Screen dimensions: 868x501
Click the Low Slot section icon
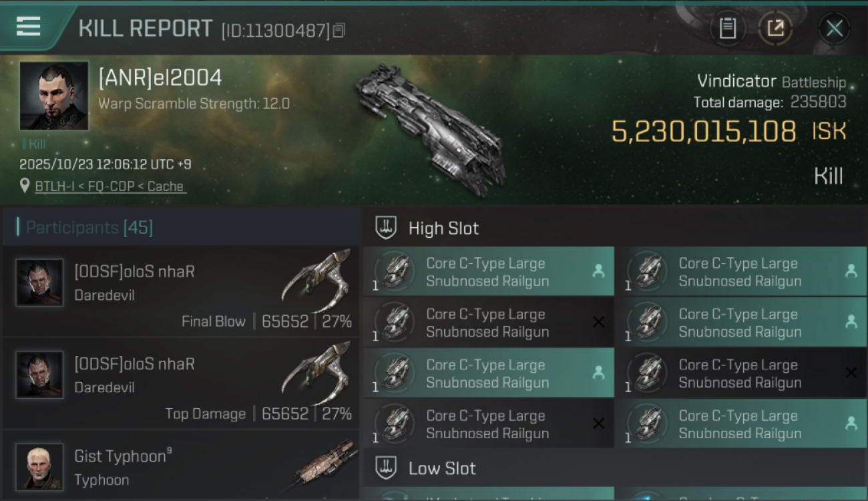[385, 468]
